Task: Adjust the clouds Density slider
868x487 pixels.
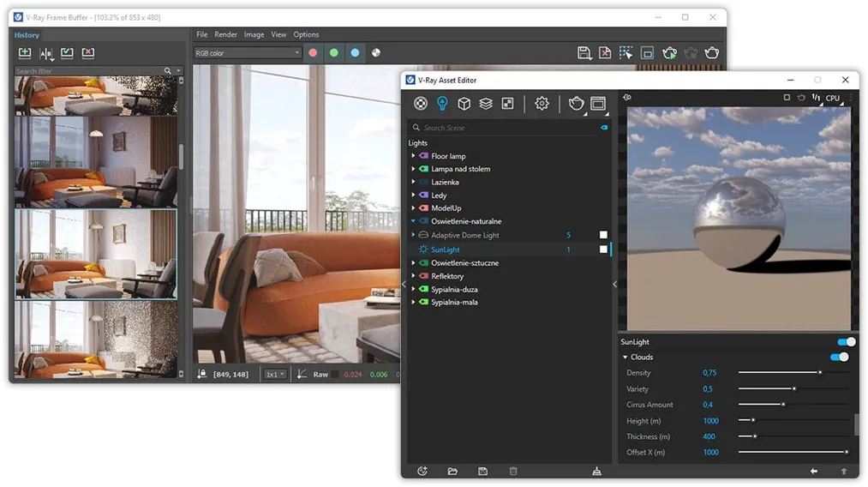Action: point(820,373)
